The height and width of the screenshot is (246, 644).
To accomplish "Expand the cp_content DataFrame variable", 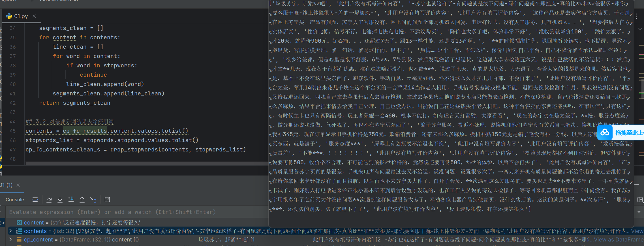I will point(10,239).
